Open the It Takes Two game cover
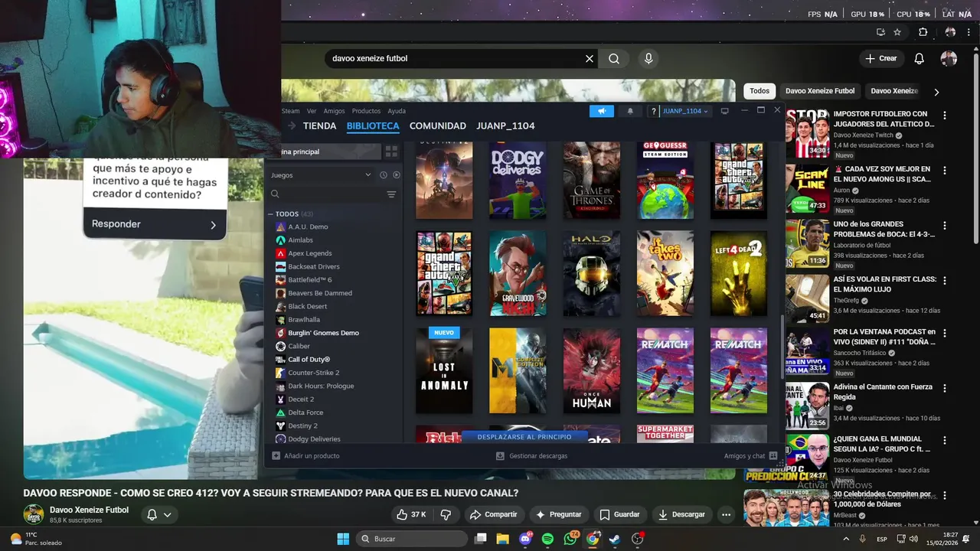The height and width of the screenshot is (551, 980). pos(665,273)
